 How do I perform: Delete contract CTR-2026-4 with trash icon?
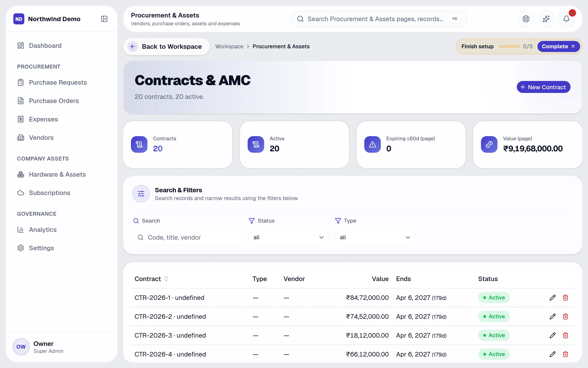coord(565,354)
